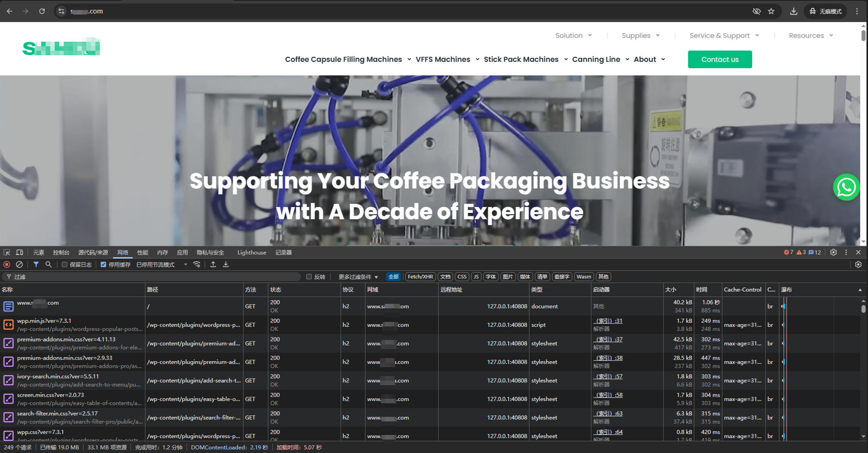Open the network search magnifier icon
868x453 pixels.
click(x=49, y=265)
